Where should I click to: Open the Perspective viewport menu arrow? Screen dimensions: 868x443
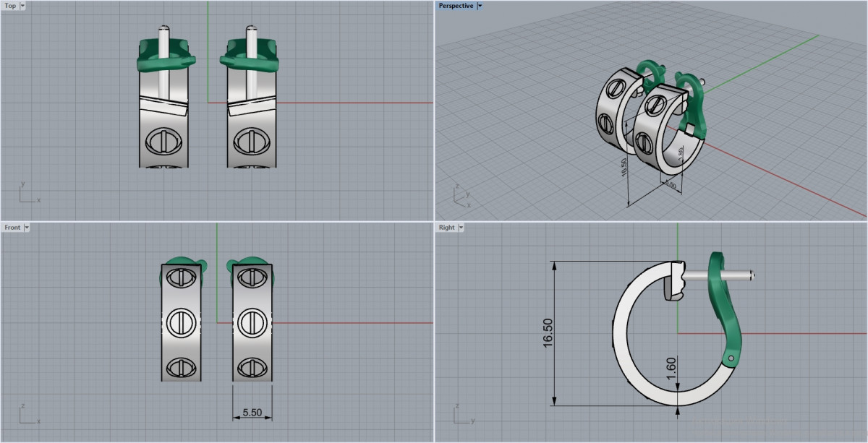pos(480,6)
